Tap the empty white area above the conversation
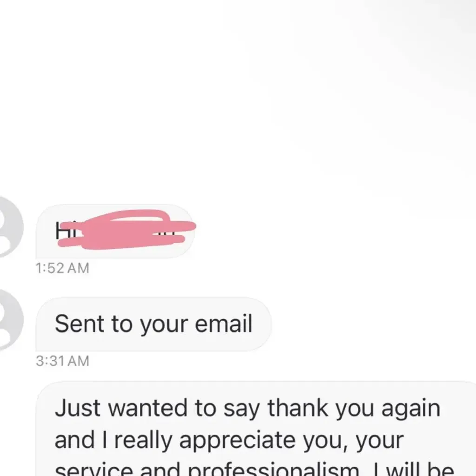Viewport: 476px width, 476px height. (x=238, y=97)
